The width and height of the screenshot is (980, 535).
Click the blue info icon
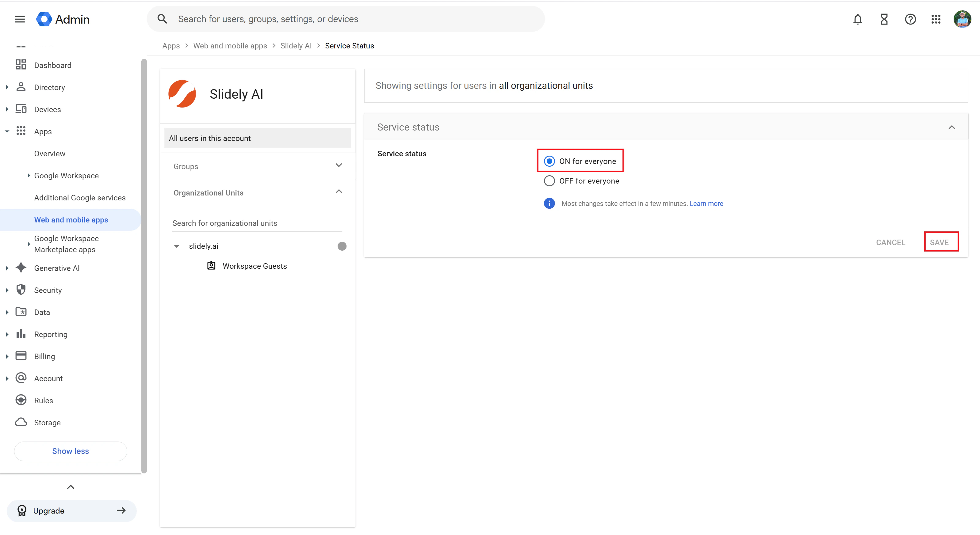549,203
